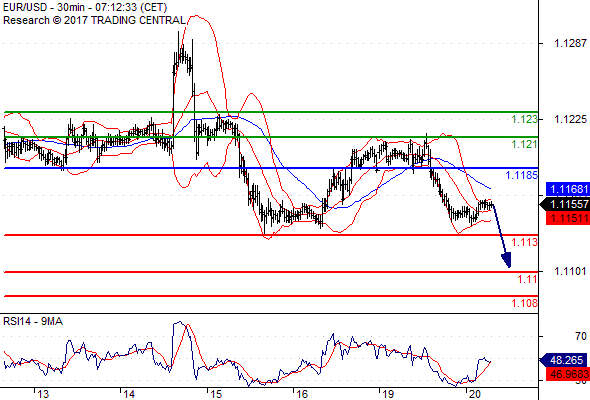Viewport: 590px width, 400px height.
Task: Click the blue 1.11681 price tag
Action: pos(568,189)
